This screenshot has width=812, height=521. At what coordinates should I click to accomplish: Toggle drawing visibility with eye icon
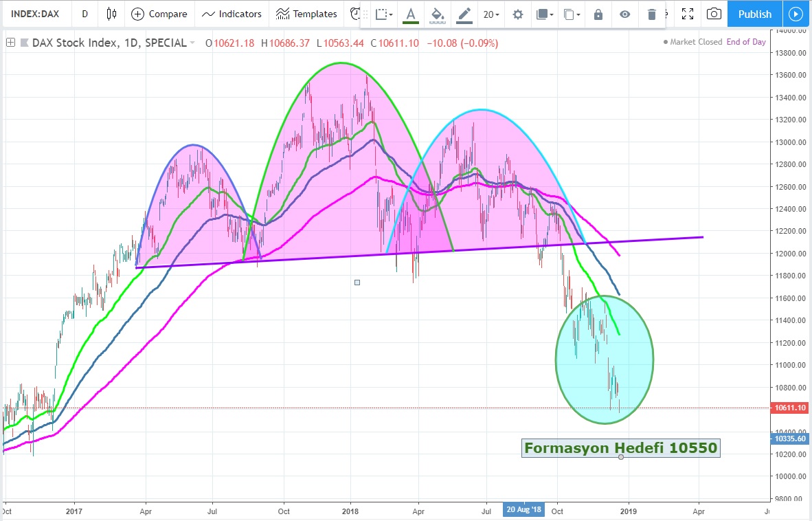pos(624,14)
